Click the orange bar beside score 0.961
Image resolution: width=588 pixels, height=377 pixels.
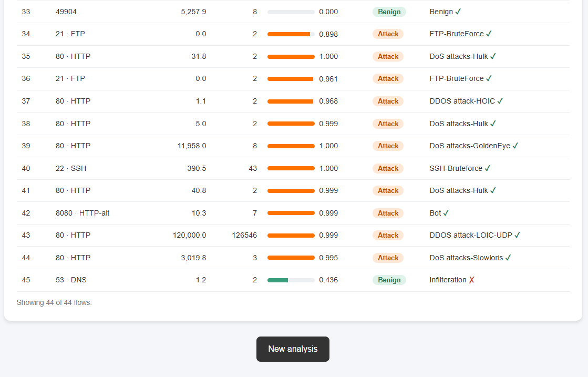click(291, 79)
